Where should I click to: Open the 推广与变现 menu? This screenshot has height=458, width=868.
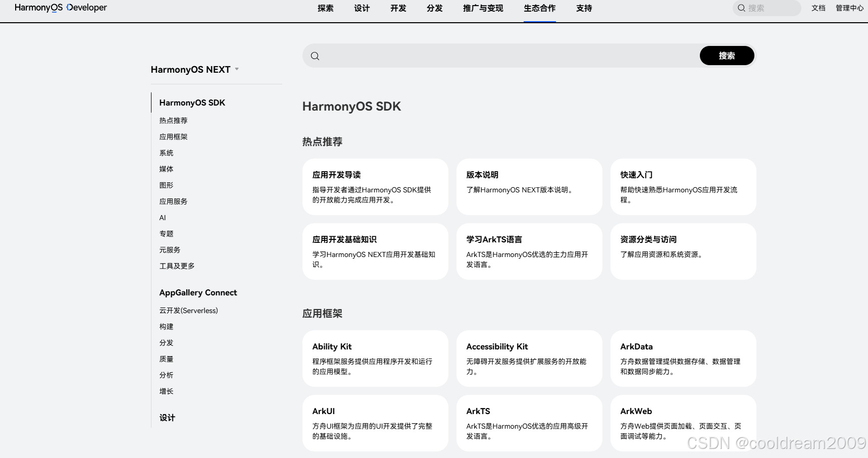[x=483, y=8]
